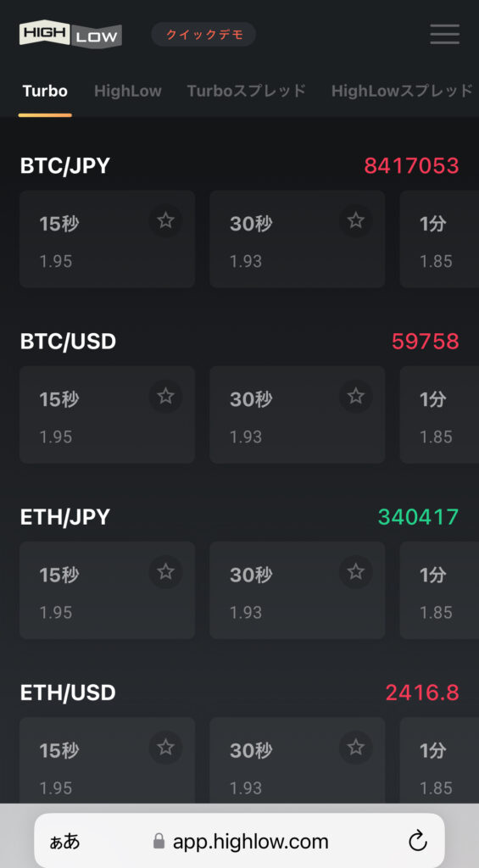Select ETH/JPY 30秒 option card
479x868 pixels.
pos(298,590)
